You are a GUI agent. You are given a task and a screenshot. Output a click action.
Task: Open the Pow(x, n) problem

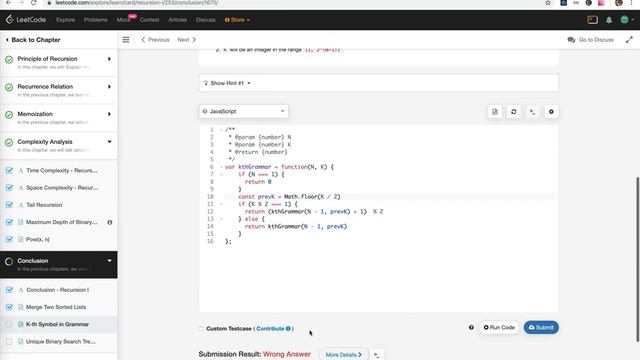[38, 239]
